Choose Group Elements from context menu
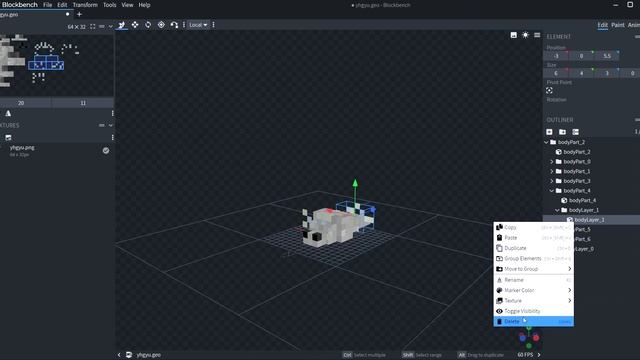640x360 pixels. coord(533,258)
